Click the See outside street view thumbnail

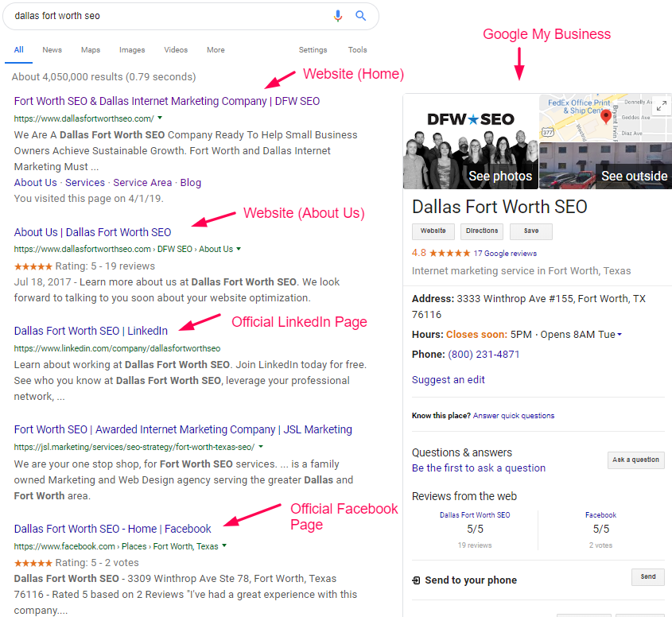coord(605,166)
